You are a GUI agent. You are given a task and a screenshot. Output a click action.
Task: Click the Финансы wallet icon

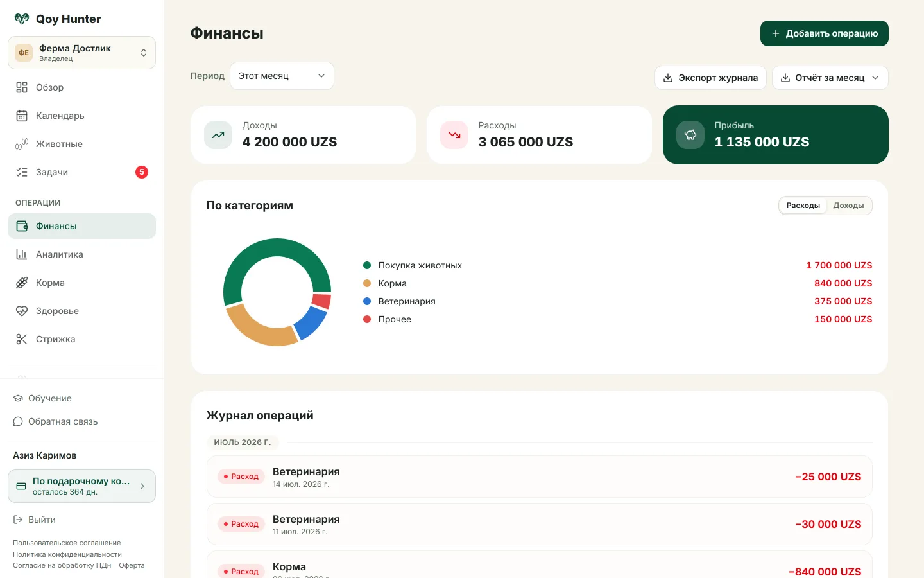(22, 226)
